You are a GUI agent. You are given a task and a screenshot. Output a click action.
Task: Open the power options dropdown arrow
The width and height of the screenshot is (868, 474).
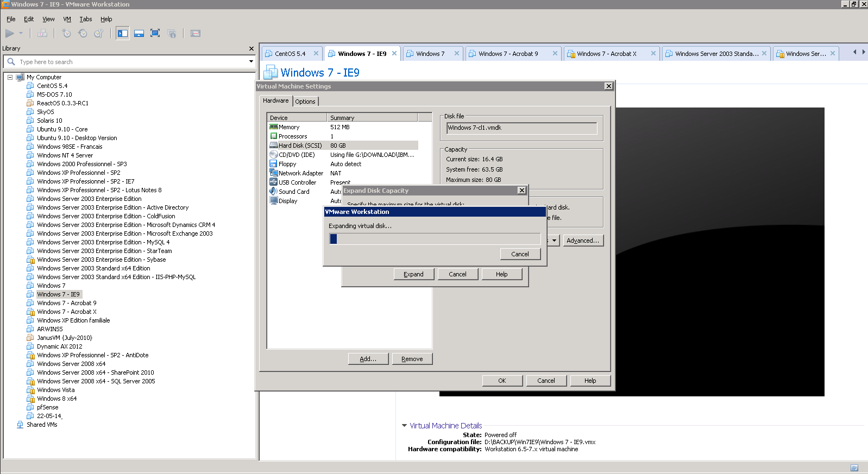click(21, 34)
